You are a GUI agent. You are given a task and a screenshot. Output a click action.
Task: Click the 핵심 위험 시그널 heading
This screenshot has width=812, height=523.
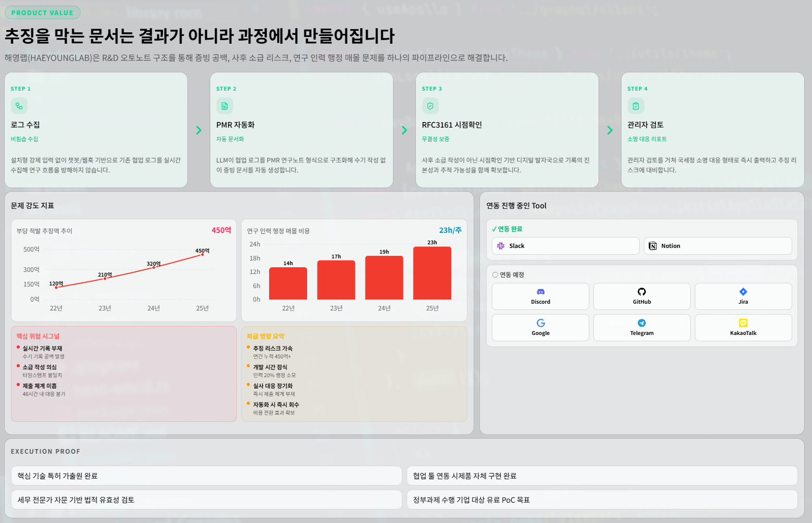38,337
